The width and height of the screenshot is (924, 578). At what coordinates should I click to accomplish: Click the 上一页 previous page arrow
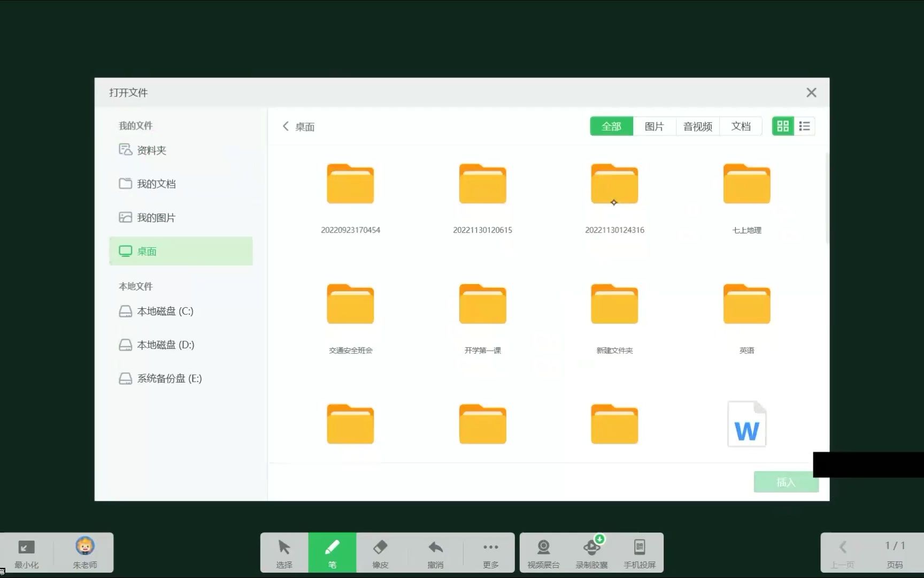point(843,547)
